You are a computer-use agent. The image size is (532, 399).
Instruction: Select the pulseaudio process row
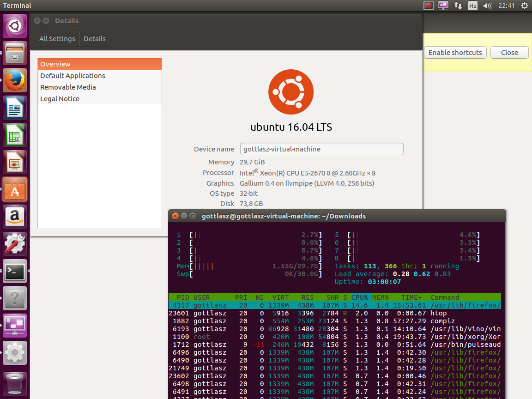click(334, 345)
